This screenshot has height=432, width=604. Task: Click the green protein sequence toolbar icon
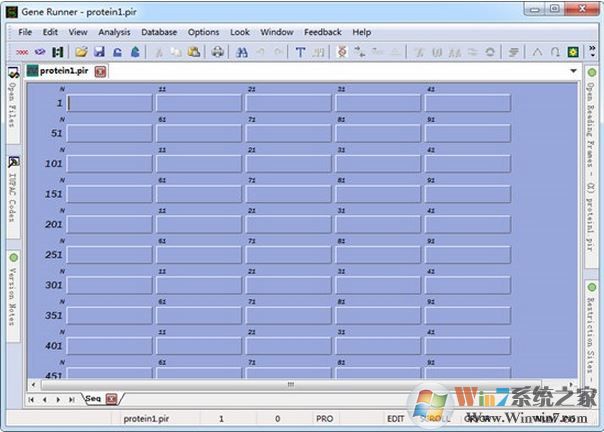[x=58, y=52]
